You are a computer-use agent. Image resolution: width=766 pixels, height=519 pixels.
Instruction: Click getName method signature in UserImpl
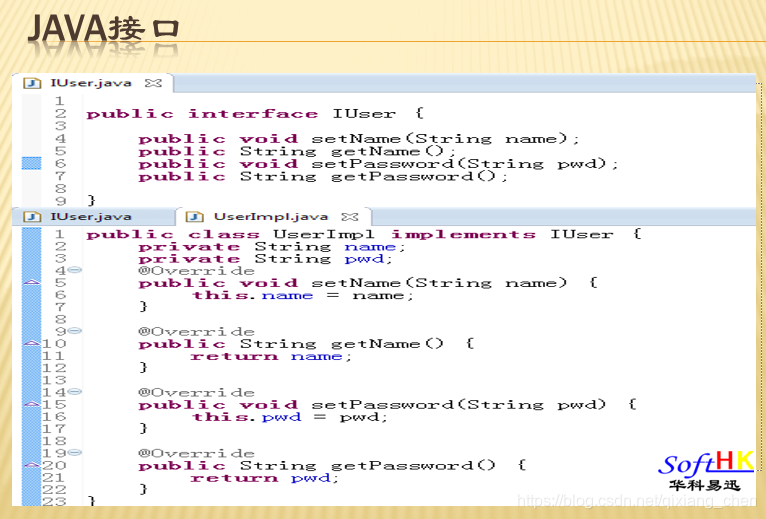(306, 344)
